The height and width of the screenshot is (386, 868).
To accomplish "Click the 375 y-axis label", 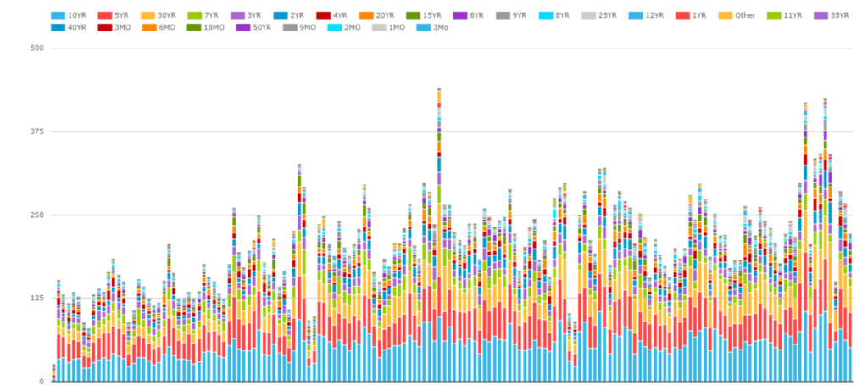I will [36, 131].
